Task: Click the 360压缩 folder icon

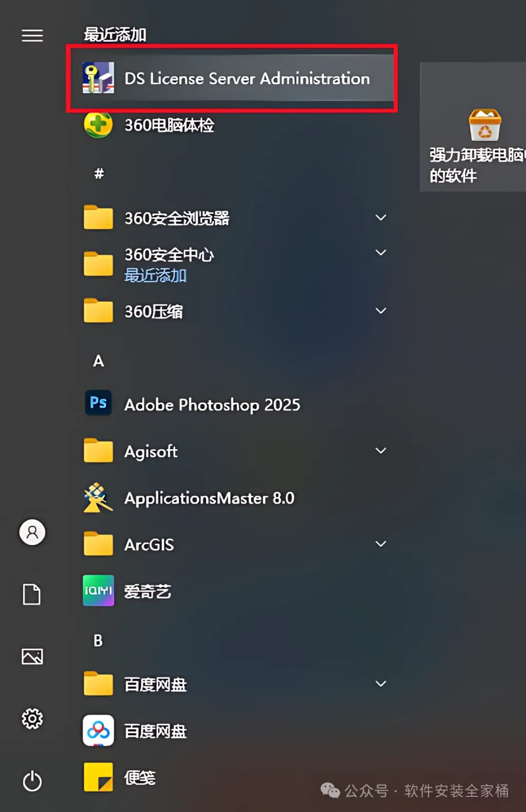Action: coord(98,311)
